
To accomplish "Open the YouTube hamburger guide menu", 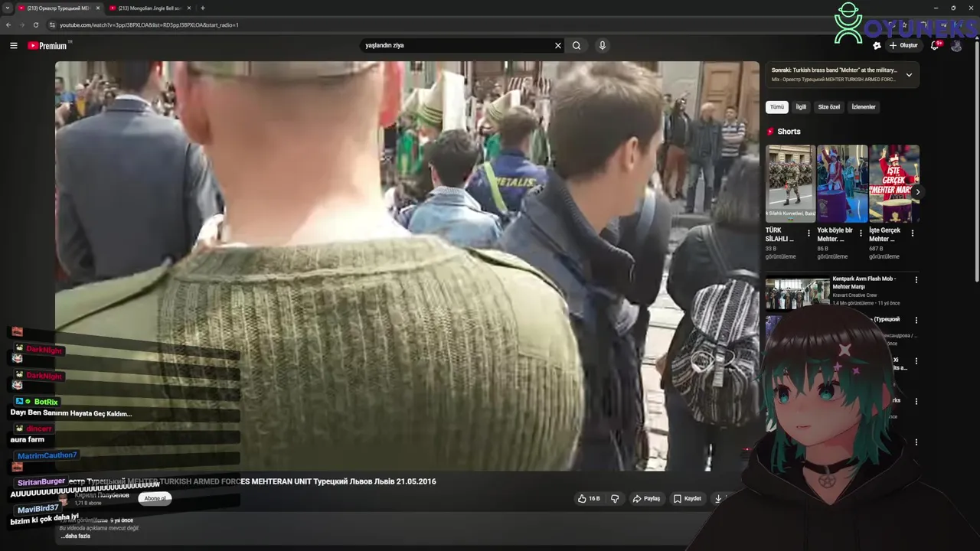I will tap(13, 46).
